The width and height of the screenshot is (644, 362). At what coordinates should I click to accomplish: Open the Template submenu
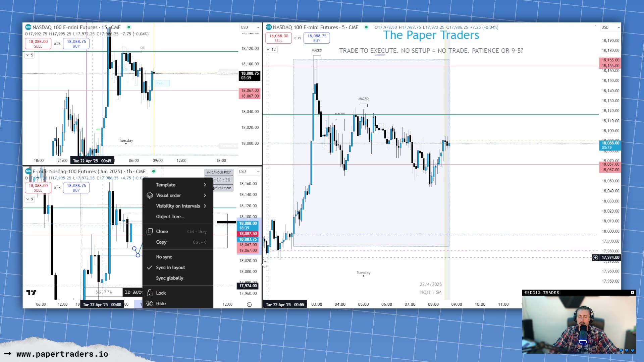pyautogui.click(x=178, y=185)
